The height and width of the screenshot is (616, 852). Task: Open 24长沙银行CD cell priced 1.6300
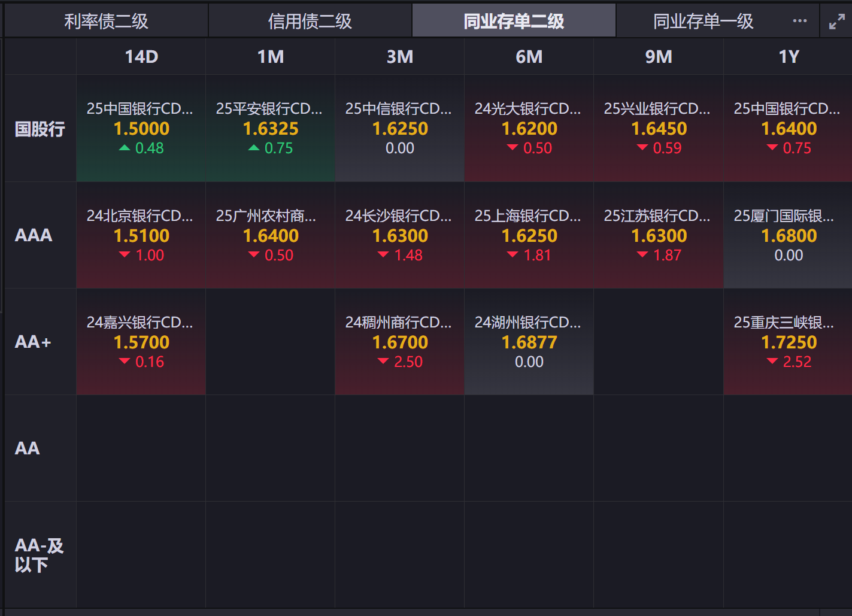(x=400, y=235)
